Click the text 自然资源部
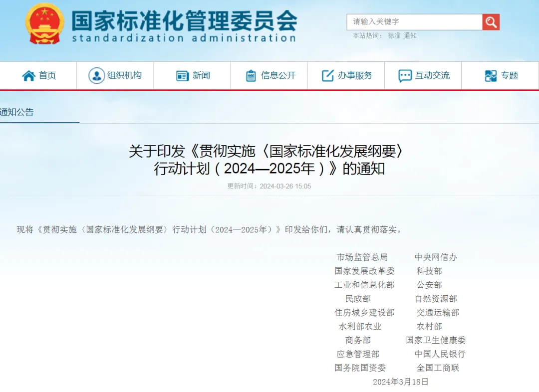This screenshot has width=539, height=392. [x=436, y=299]
